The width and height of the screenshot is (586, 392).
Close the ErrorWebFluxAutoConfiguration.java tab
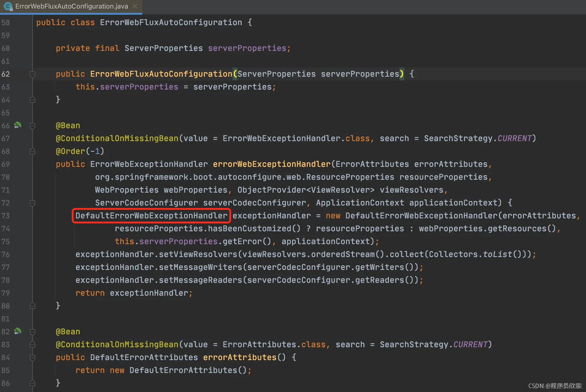[x=135, y=6]
